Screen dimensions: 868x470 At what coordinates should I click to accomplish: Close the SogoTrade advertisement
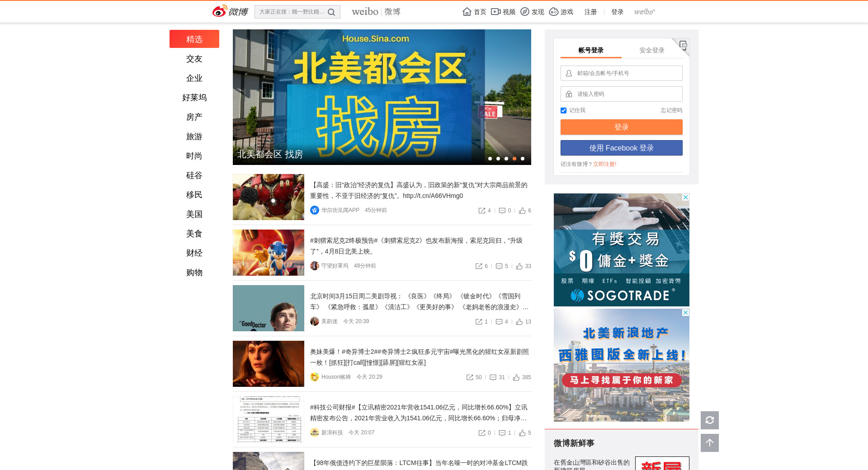coord(685,197)
